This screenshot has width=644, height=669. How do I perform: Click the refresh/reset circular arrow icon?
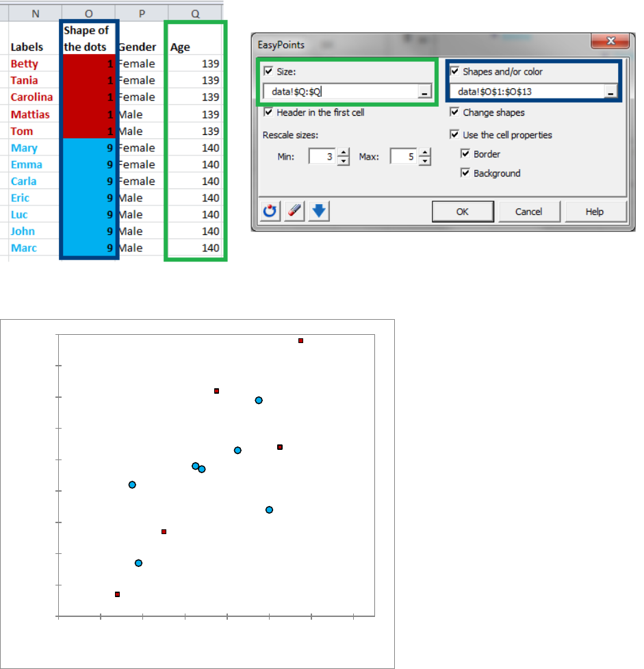[x=270, y=211]
